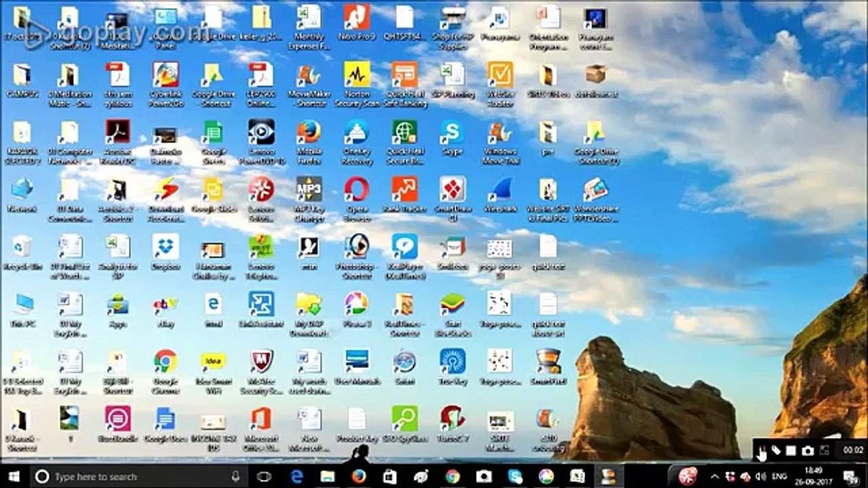Select the Google Chrome desktop icon
Screen dimensions: 868x488
(165, 371)
